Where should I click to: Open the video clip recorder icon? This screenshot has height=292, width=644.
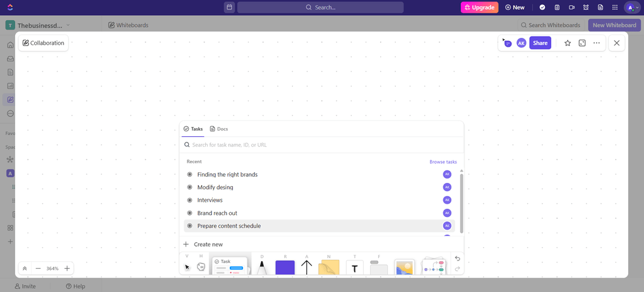pos(571,8)
